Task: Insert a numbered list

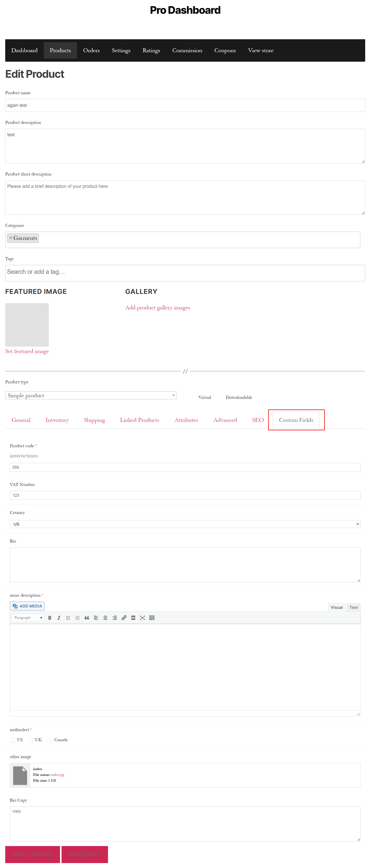Action: pyautogui.click(x=78, y=618)
